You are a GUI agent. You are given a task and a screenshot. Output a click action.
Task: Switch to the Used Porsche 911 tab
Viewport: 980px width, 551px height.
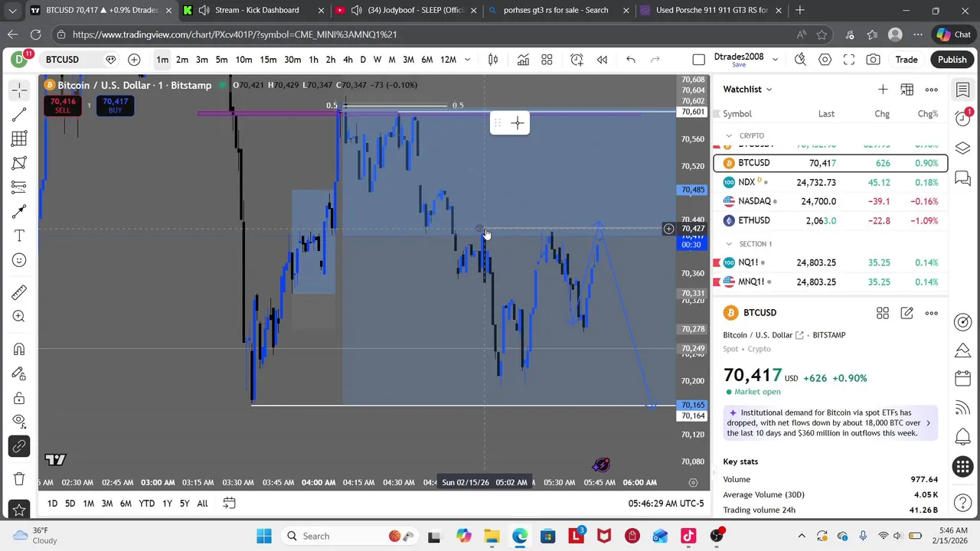tap(711, 10)
